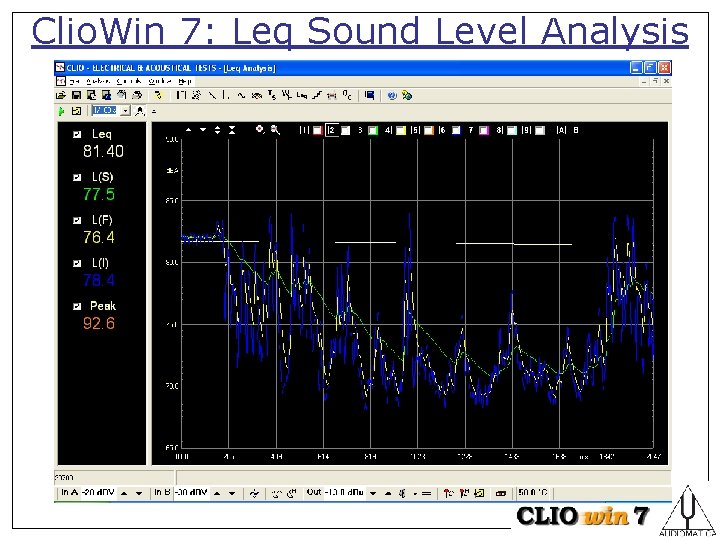This screenshot has height=540, width=720.
Task: Toggle overlay 3 green checkbox
Action: [373, 130]
